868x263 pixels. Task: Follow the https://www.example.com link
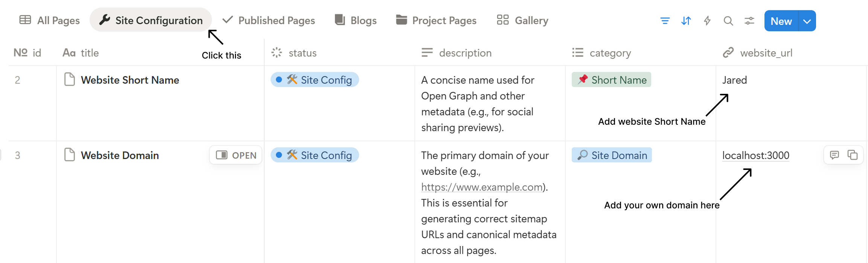click(481, 187)
